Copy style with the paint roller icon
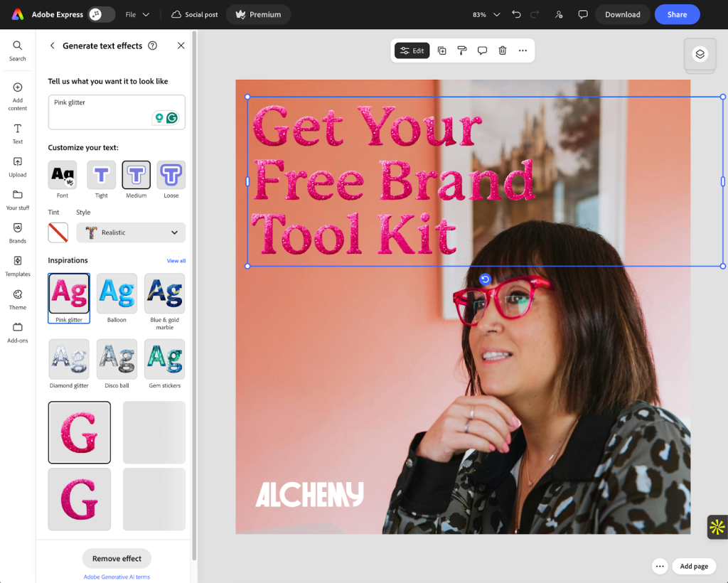The image size is (728, 583). (462, 50)
